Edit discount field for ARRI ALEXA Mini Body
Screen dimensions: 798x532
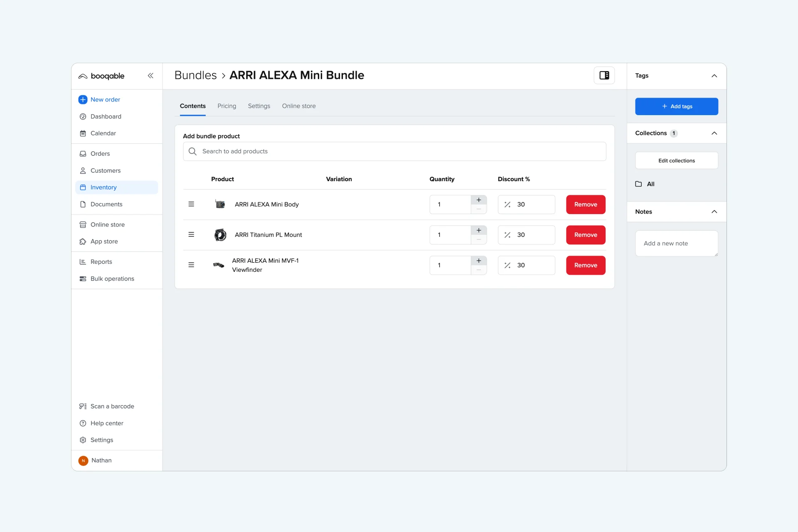coord(526,204)
